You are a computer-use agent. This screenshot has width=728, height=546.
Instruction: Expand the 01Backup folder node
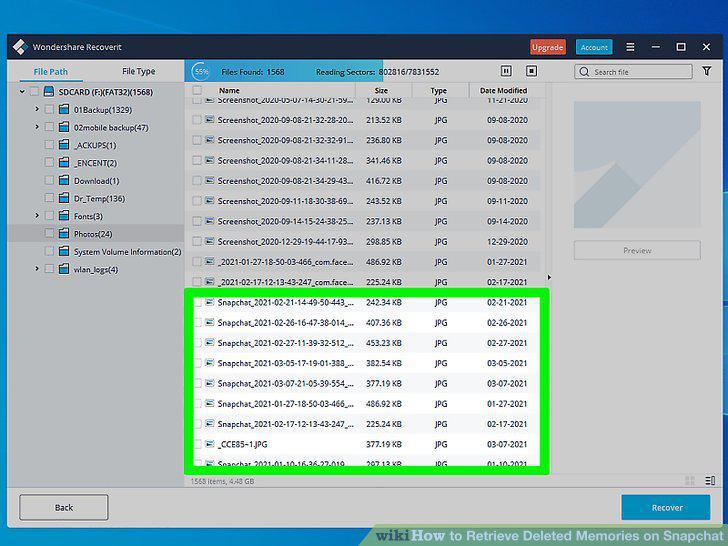coord(37,109)
